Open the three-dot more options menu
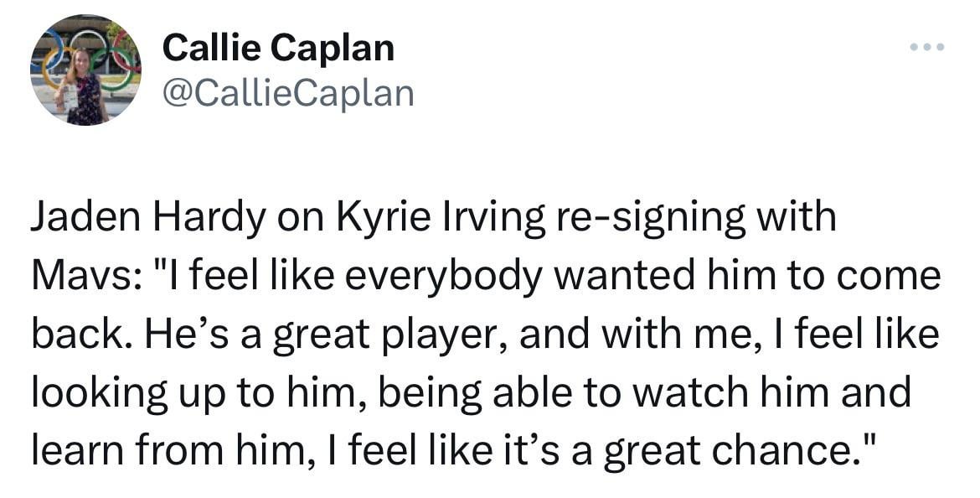Screen dimensions: 980x498 (927, 47)
